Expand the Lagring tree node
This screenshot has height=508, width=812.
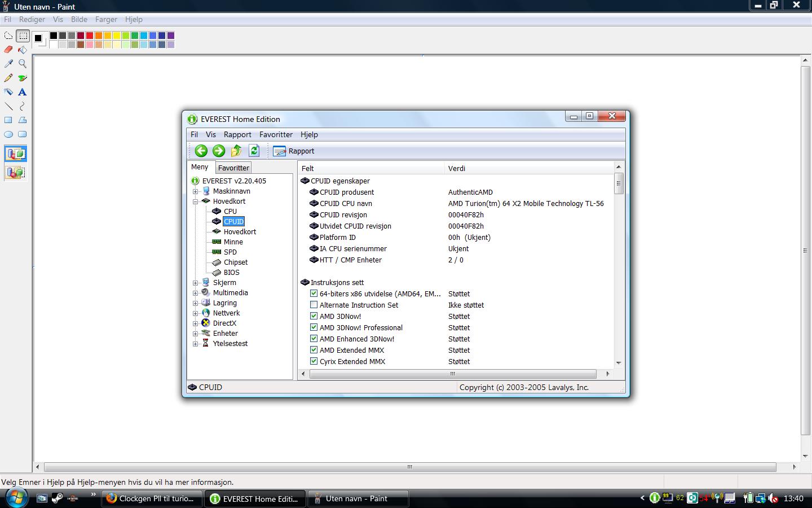click(196, 303)
